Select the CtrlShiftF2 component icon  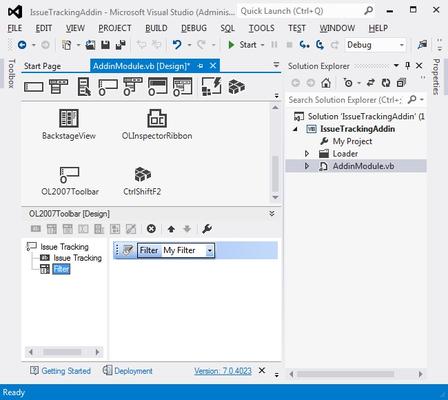(143, 174)
